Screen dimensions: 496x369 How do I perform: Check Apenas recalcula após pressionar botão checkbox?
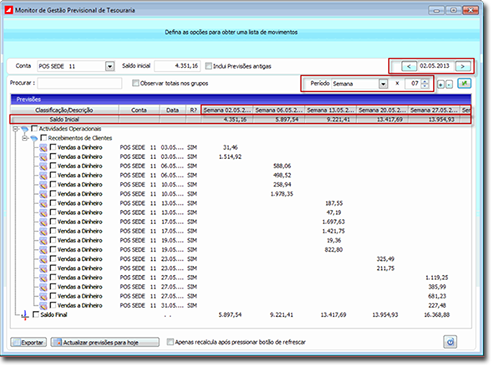click(170, 342)
